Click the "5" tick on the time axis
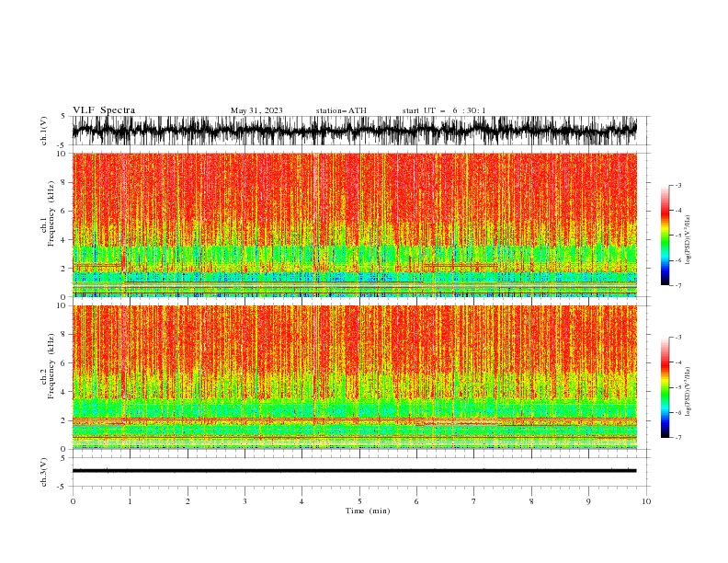 (359, 501)
